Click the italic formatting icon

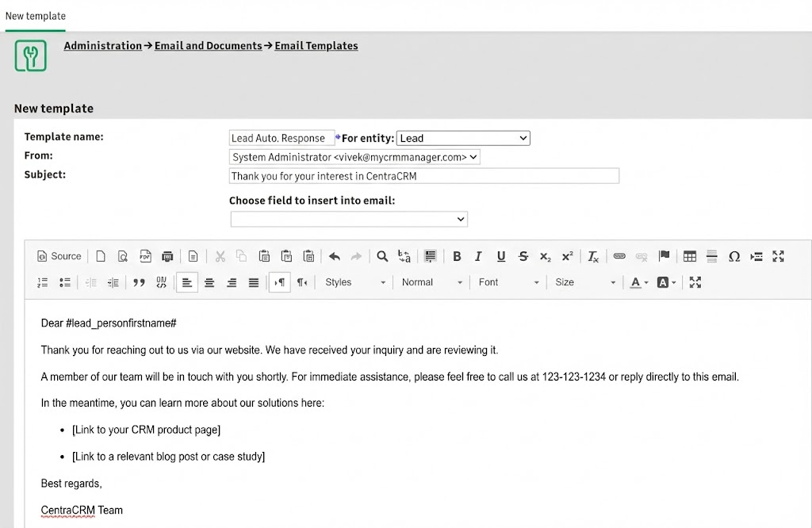478,256
